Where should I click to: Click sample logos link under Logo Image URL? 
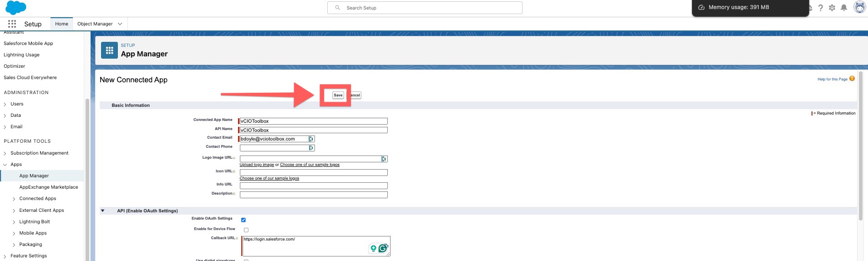(x=310, y=165)
